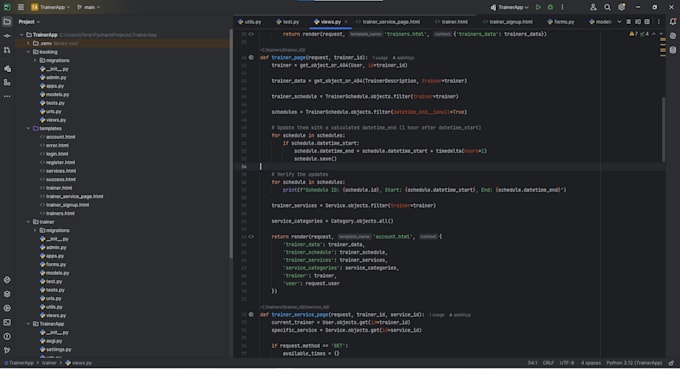The height and width of the screenshot is (369, 680).
Task: Switch editor to Editor Only view mode
Action: pos(628,22)
